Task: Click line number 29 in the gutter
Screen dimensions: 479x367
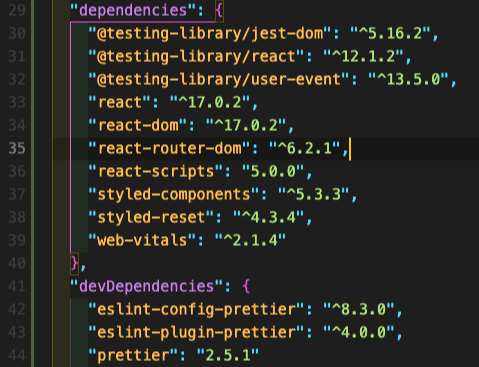Action: (x=17, y=10)
